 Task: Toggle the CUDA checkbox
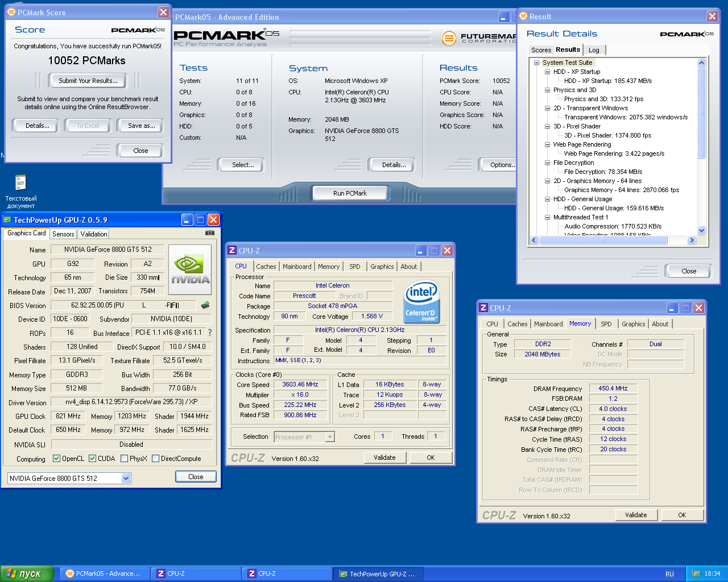pos(92,459)
